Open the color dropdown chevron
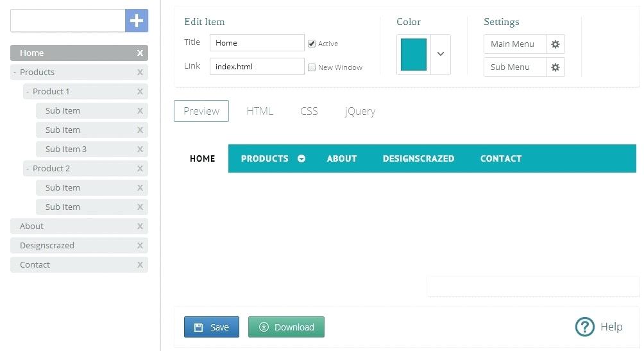The height and width of the screenshot is (351, 644). 441,55
